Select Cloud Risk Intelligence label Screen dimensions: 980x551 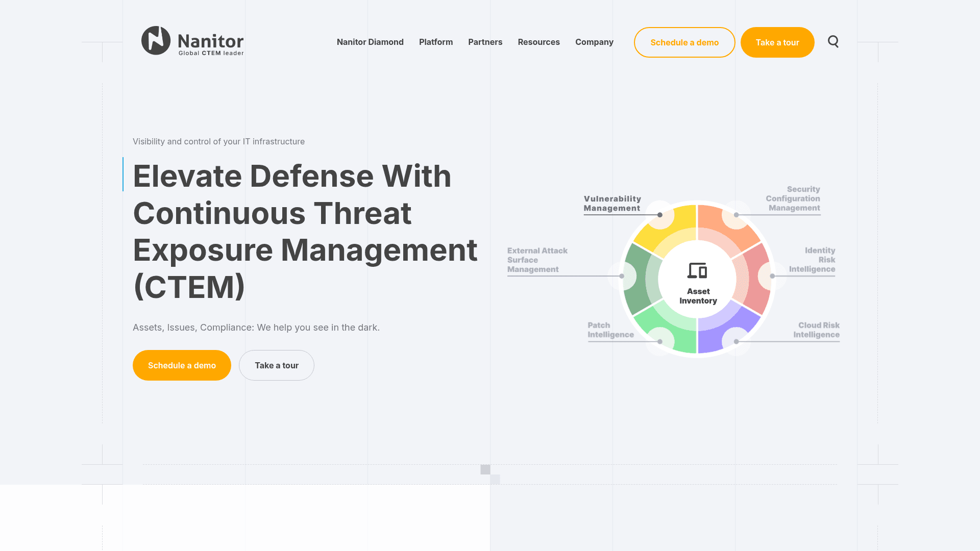816,330
